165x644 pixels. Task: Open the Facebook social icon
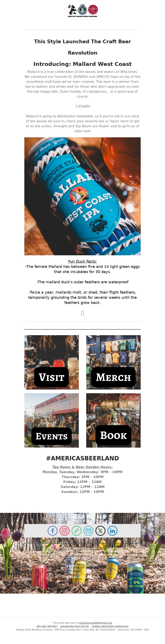[53, 531]
